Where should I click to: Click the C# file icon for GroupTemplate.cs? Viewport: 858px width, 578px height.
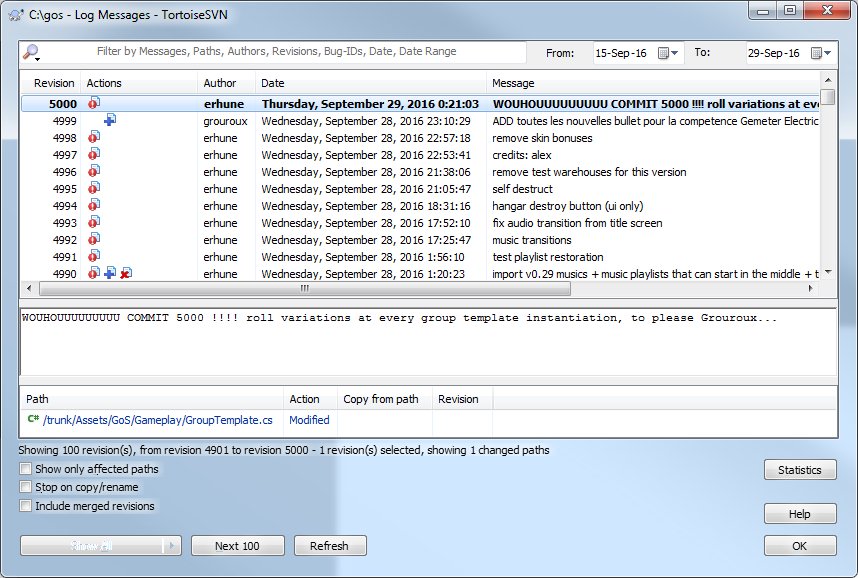click(x=33, y=419)
